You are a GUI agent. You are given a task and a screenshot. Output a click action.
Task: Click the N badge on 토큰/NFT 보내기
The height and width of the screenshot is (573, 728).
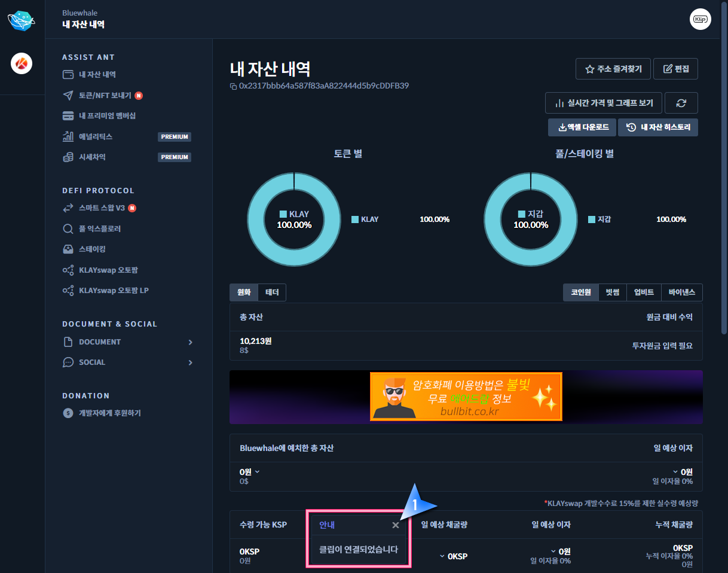(x=139, y=96)
